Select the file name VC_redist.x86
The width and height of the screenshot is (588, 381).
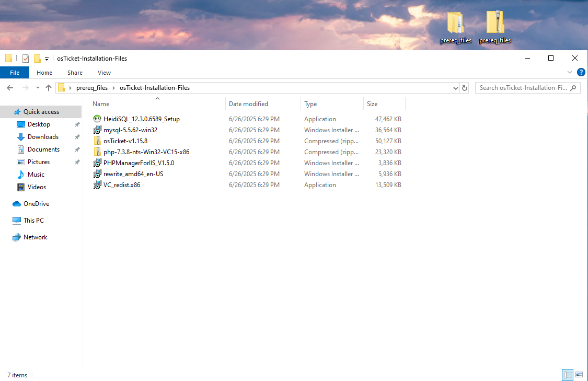pyautogui.click(x=122, y=184)
